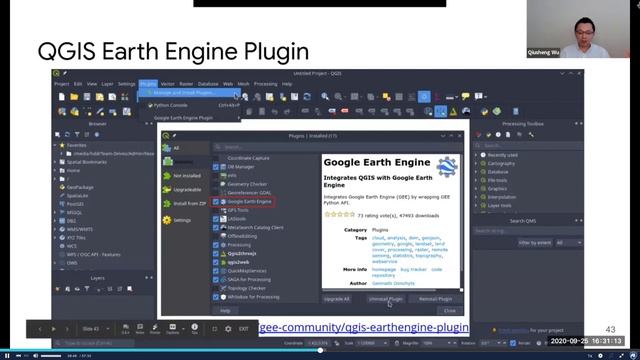
Task: Click the Reinstall Plugin button
Action: tap(435, 299)
